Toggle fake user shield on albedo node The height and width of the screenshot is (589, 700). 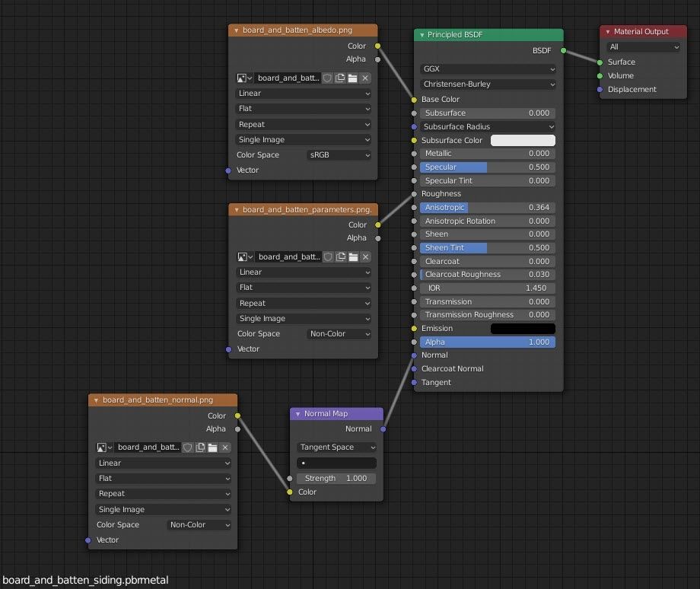tap(328, 78)
